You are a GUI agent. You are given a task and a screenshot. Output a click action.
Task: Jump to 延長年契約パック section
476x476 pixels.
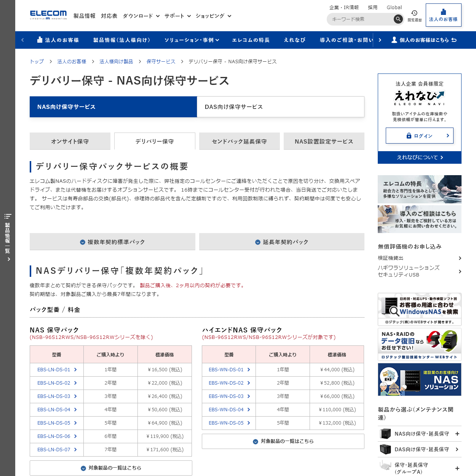(x=282, y=242)
